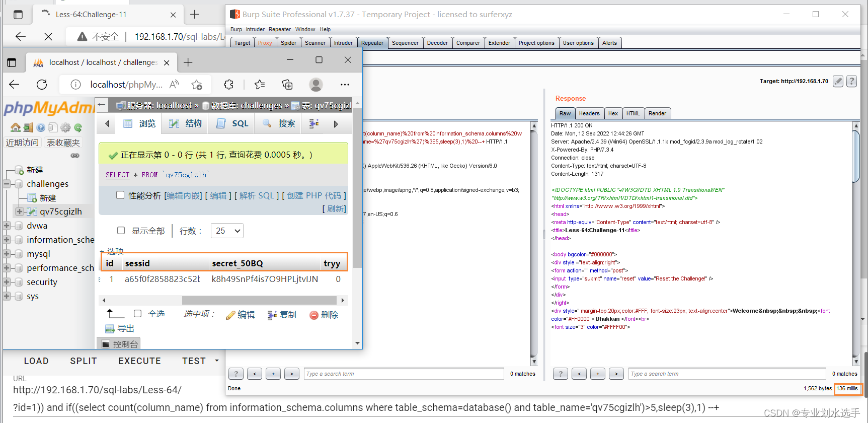Click LOAD button in HackBar

(36, 361)
